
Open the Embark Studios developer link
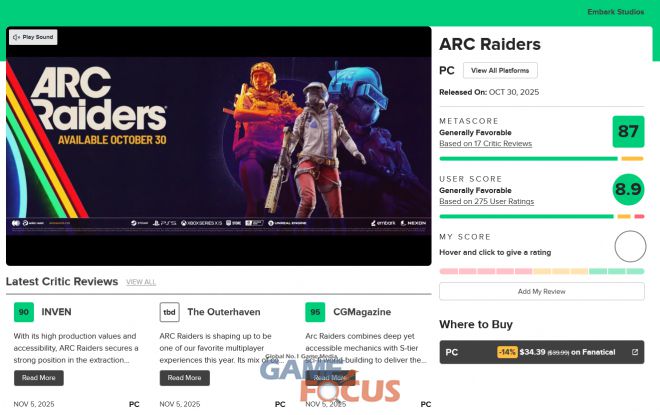(x=615, y=12)
